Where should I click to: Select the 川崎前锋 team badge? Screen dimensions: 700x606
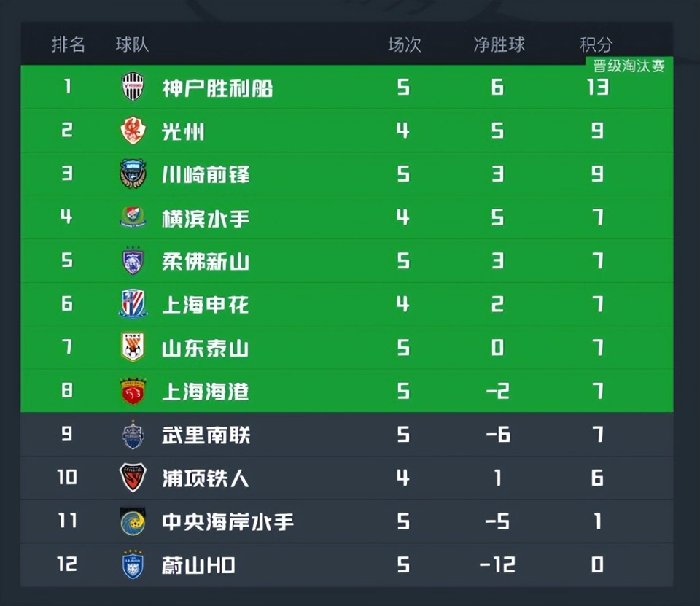133,174
